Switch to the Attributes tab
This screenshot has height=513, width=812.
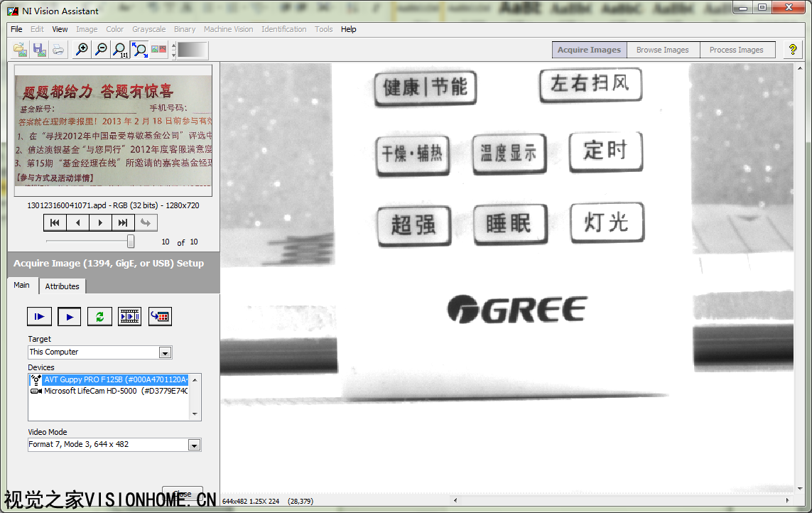coord(63,286)
